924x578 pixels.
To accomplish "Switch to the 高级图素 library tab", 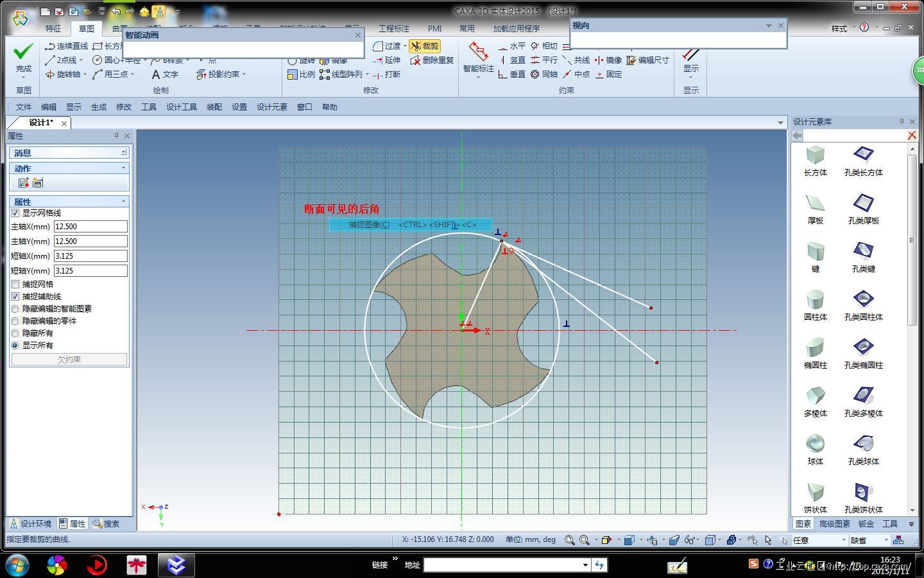I will coord(834,524).
